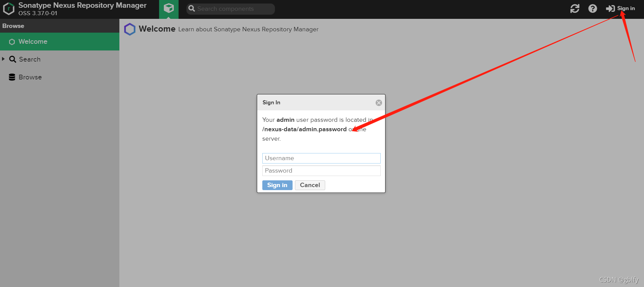The height and width of the screenshot is (287, 644).
Task: Click the OSS 3.37.0-01 version text
Action: coord(38,13)
